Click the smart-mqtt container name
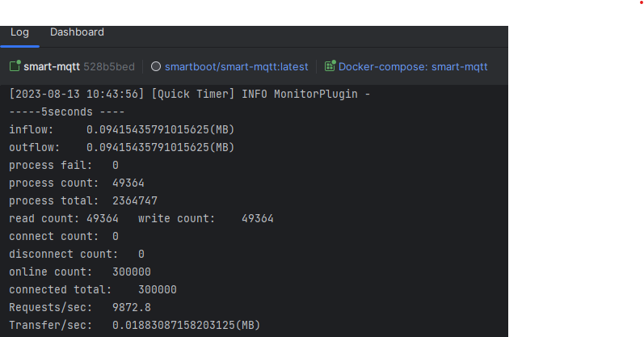The image size is (644, 337). tap(52, 66)
